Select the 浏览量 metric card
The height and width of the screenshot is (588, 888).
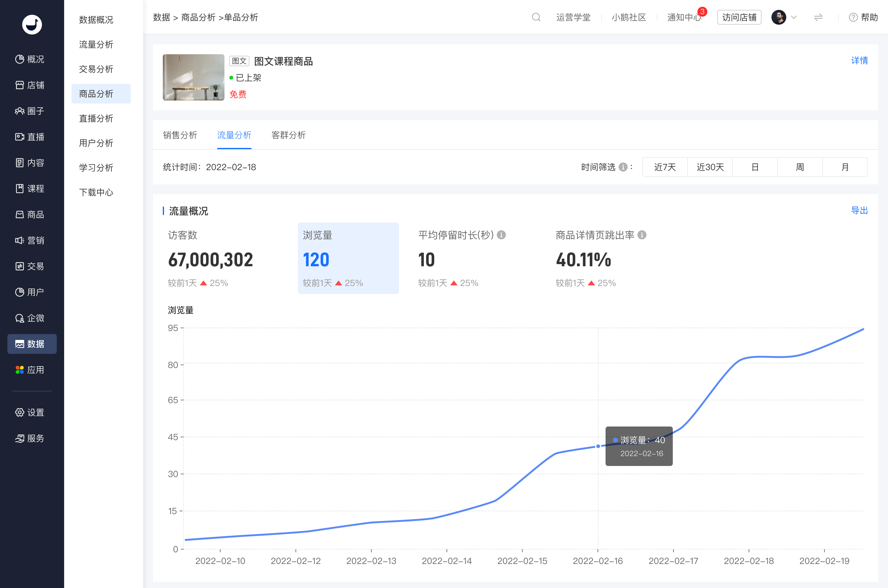[348, 258]
